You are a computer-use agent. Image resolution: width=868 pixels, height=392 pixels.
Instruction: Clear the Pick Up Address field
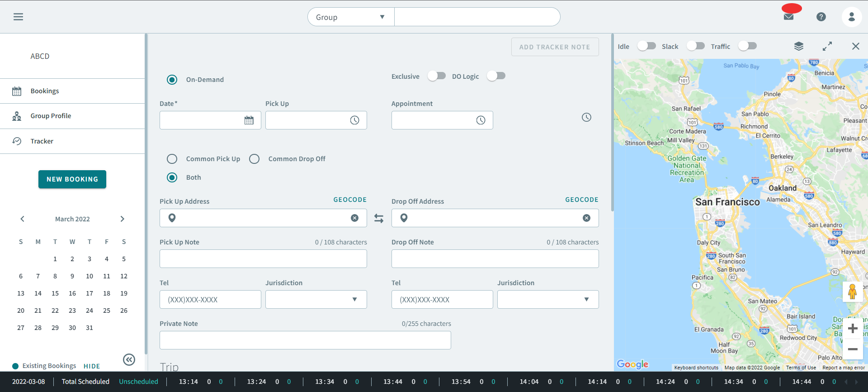(x=355, y=218)
